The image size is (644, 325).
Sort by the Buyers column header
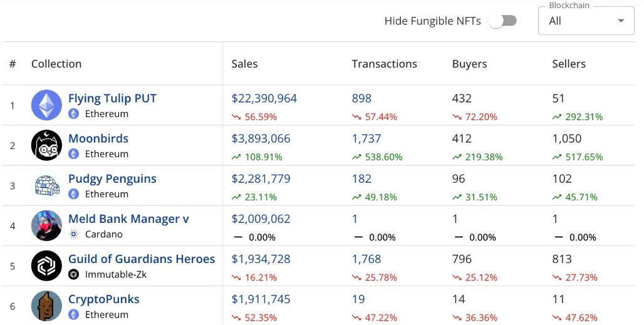[x=469, y=64]
